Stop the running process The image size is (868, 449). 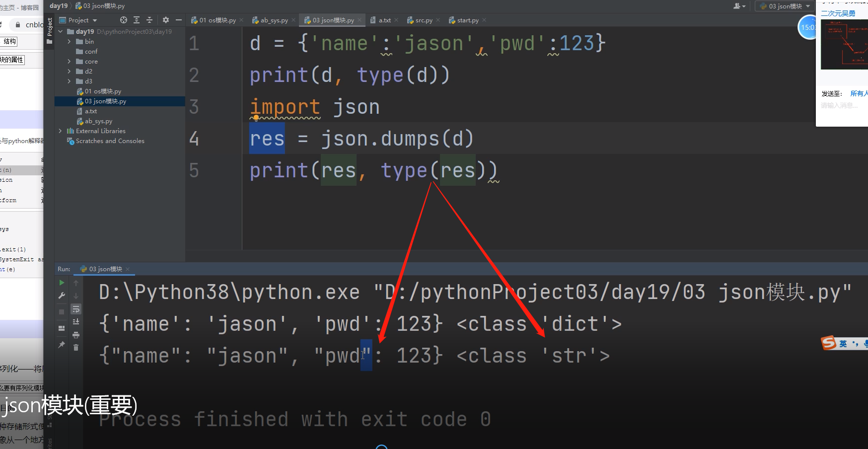(62, 311)
